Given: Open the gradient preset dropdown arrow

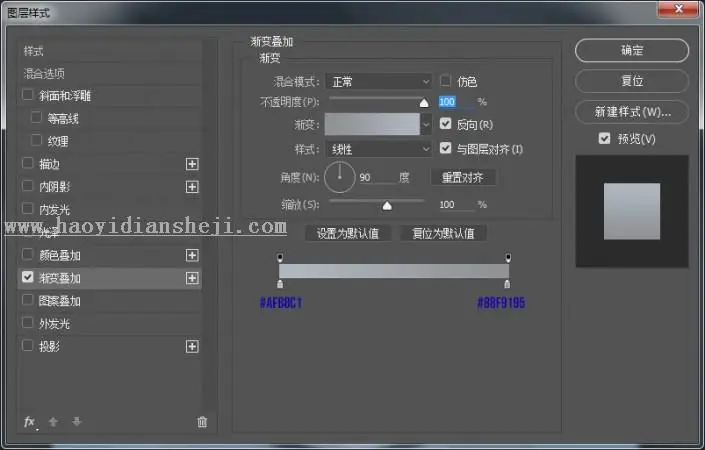Looking at the screenshot, I should 426,124.
